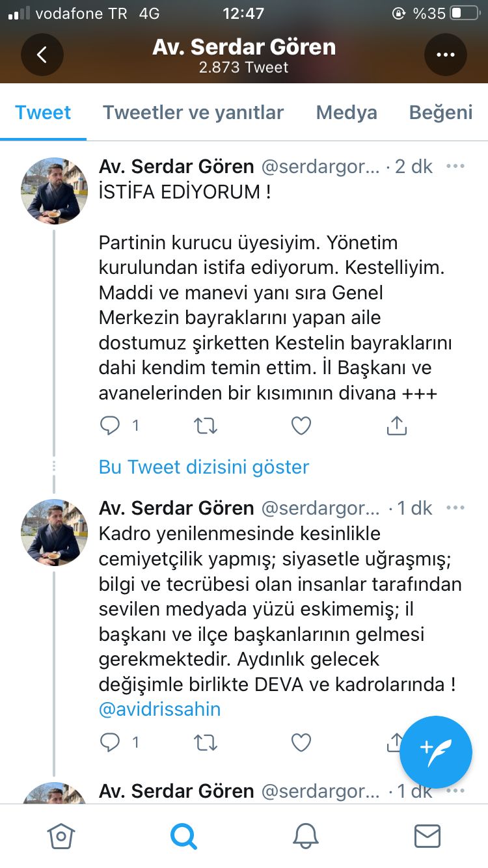Viewport: 488px width, 868px height.
Task: Open the Search tab icon
Action: pos(183,835)
